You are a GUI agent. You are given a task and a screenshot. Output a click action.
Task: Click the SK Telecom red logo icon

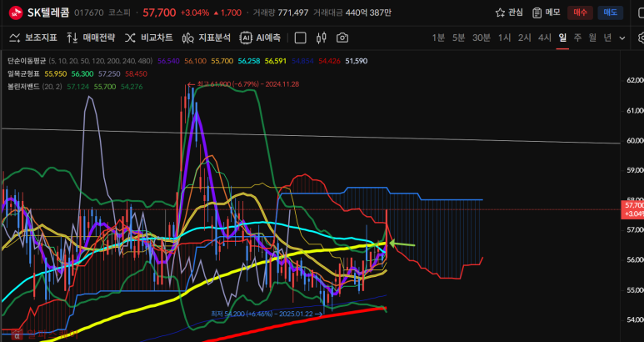point(16,13)
